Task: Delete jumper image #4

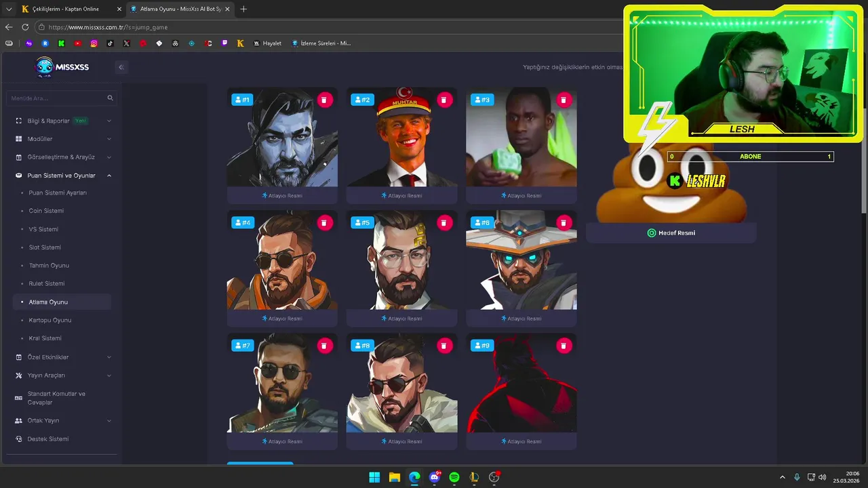Action: click(x=324, y=222)
